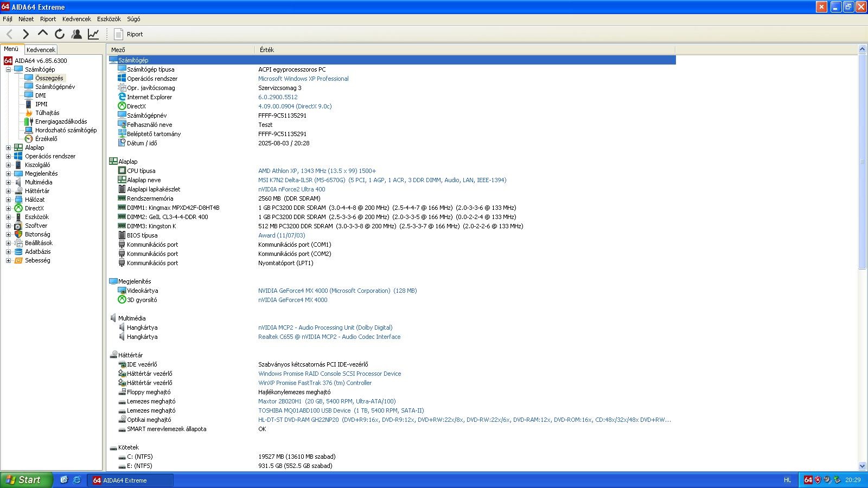
Task: Open the Nézet menu
Action: click(x=26, y=19)
